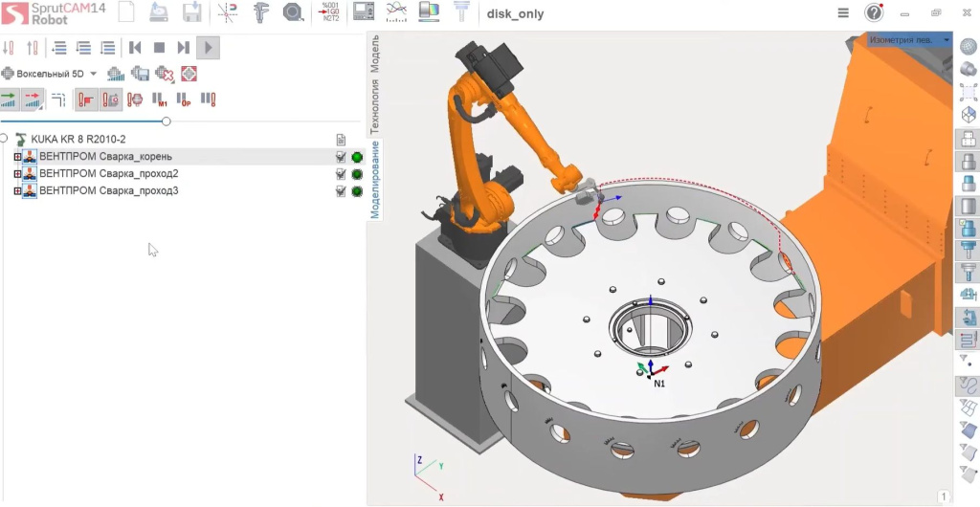Click the machine monitor icon in toolbar
This screenshot has height=507, width=980.
click(364, 12)
